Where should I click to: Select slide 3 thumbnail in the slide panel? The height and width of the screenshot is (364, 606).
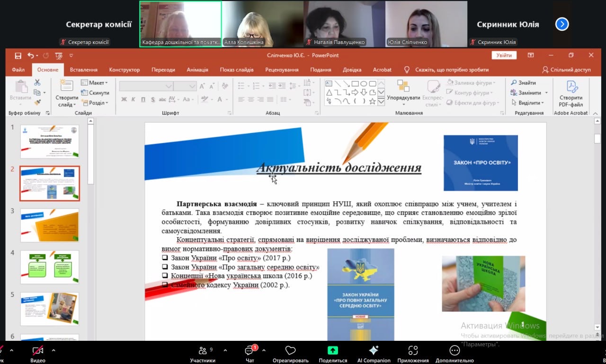point(50,225)
